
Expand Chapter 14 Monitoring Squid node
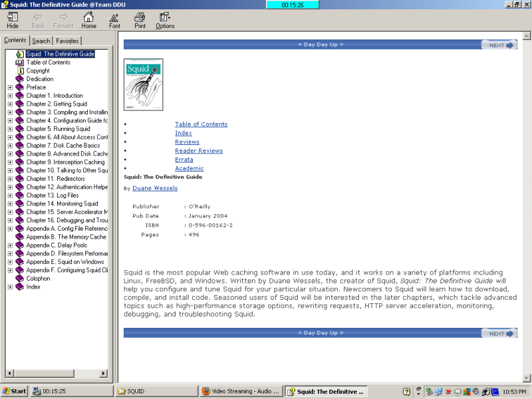[10, 203]
